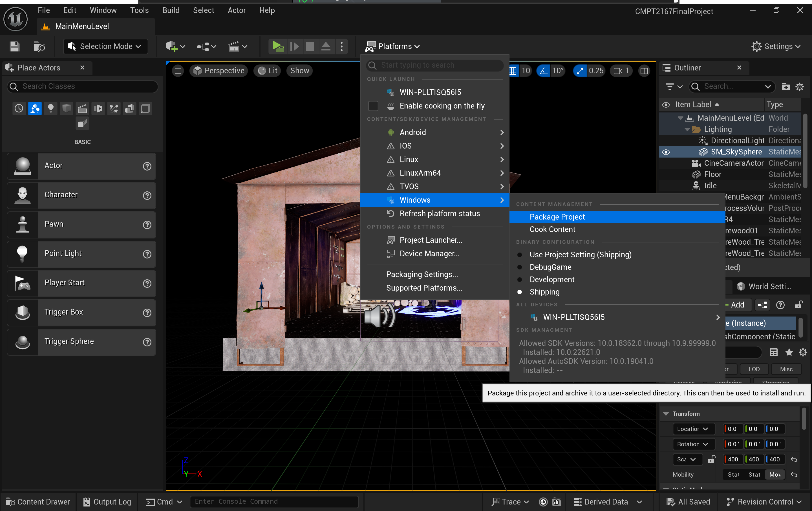Screen dimensions: 812x511
Task: Click the Skip frame playback button
Action: 294,46
